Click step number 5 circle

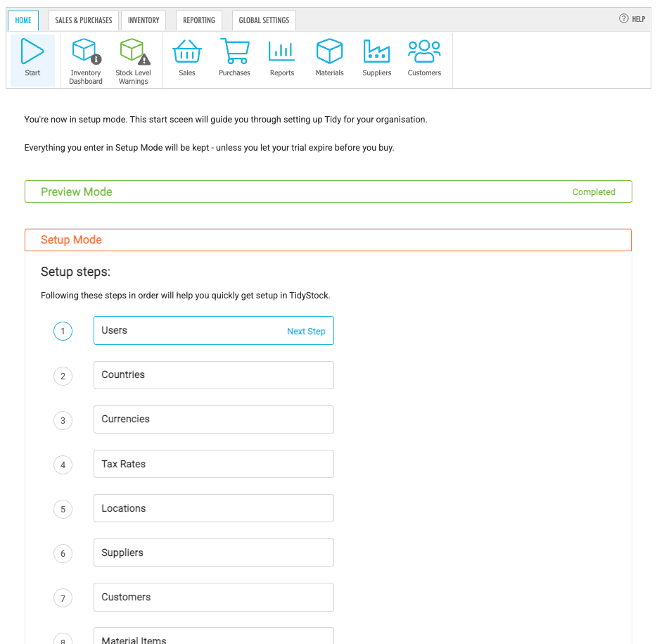[63, 510]
